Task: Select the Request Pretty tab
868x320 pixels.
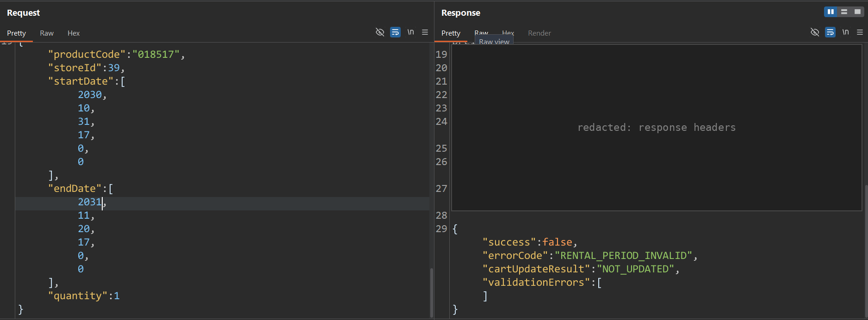Action: [x=16, y=33]
